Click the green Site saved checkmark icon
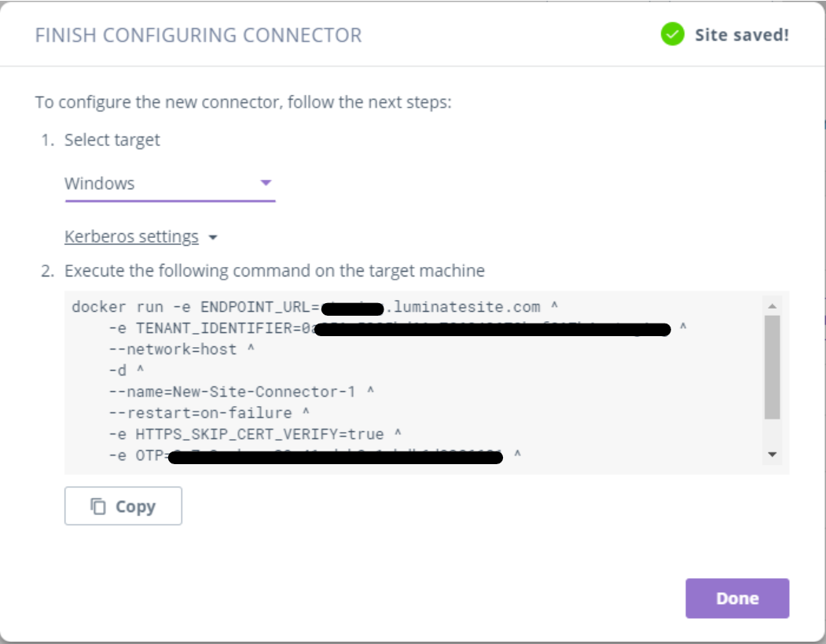Screen dimensions: 826x644 tap(672, 35)
